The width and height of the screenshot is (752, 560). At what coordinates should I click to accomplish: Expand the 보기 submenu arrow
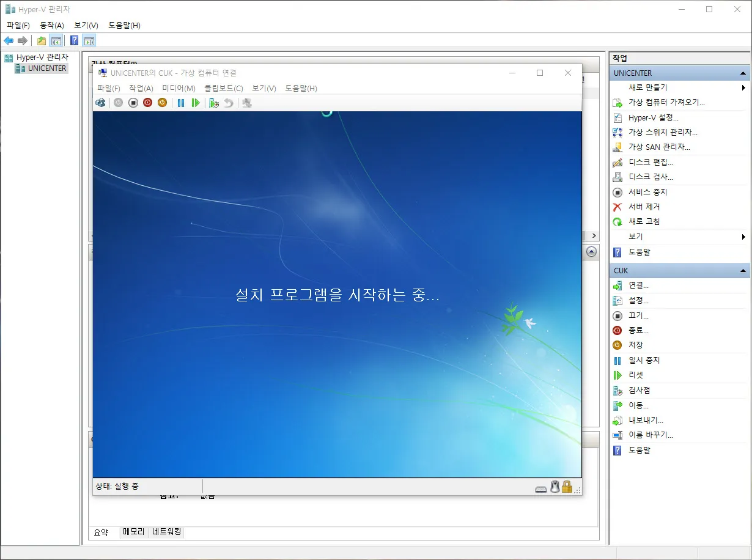(743, 237)
